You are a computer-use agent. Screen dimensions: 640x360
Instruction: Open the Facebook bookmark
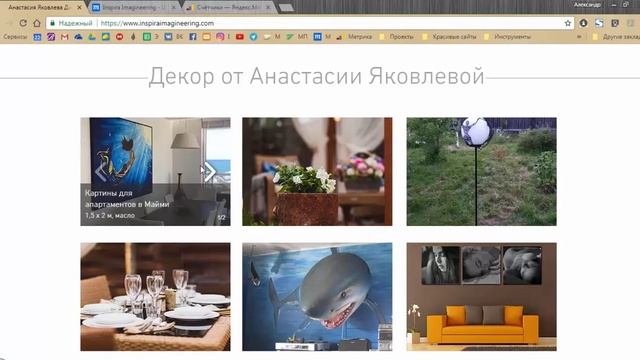point(193,37)
